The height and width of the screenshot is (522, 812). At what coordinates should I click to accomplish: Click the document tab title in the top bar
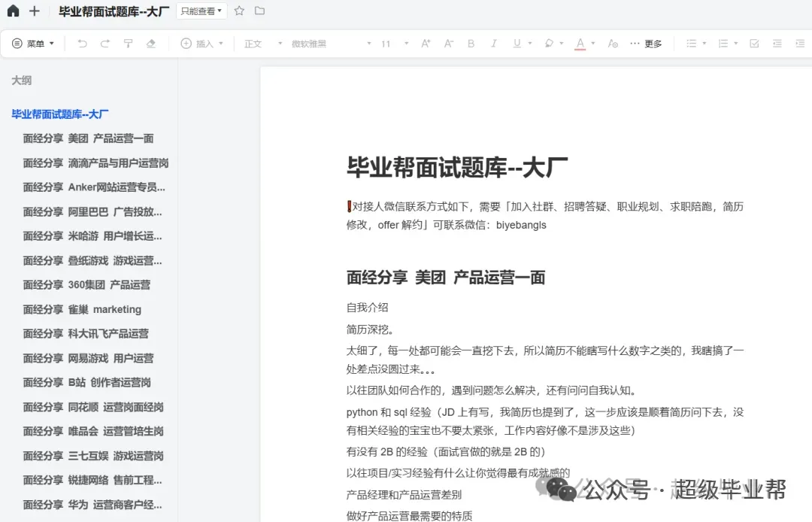[114, 11]
